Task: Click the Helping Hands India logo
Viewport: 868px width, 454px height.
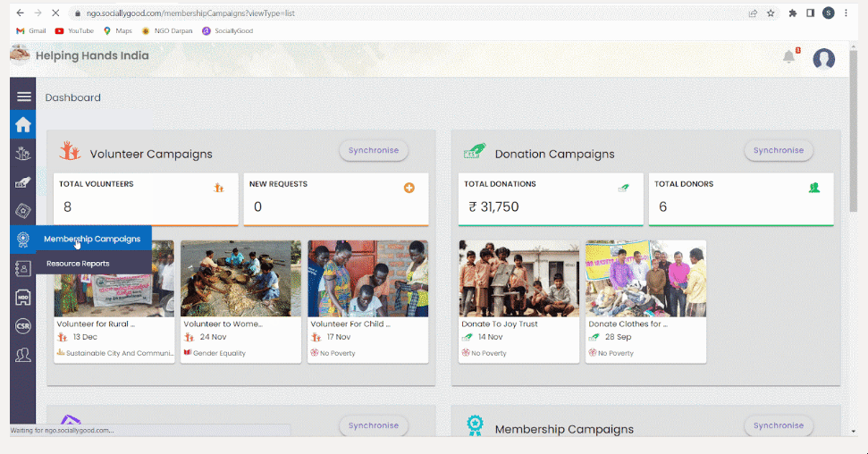Action: [20, 55]
